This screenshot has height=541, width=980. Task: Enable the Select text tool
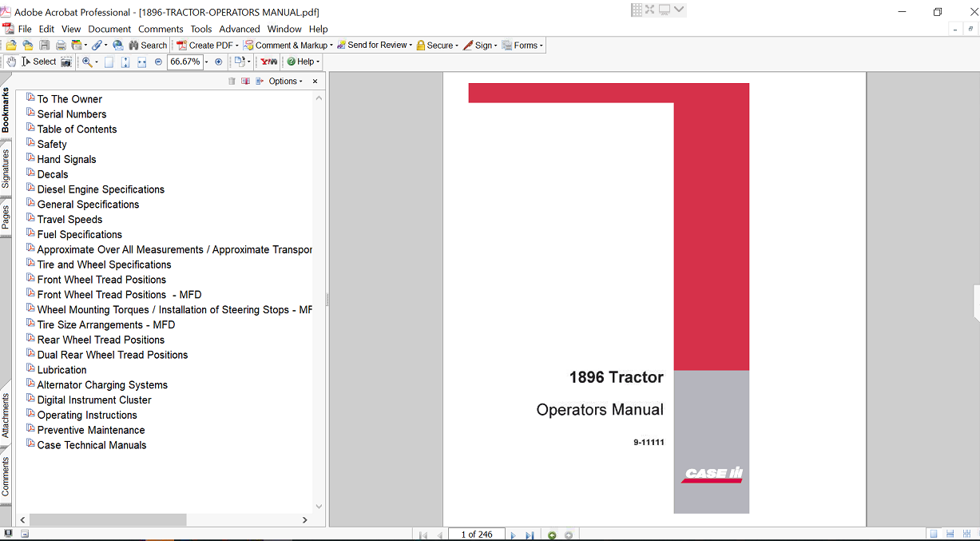click(38, 62)
